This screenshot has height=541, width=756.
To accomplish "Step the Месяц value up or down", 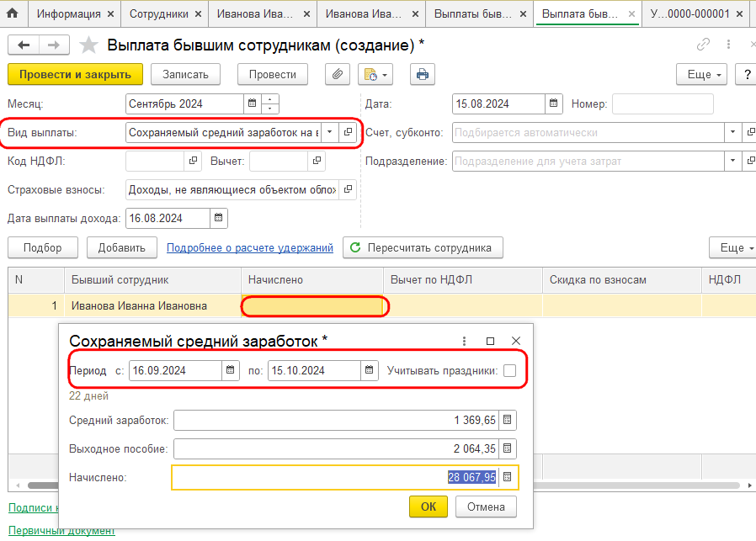I will pyautogui.click(x=270, y=103).
